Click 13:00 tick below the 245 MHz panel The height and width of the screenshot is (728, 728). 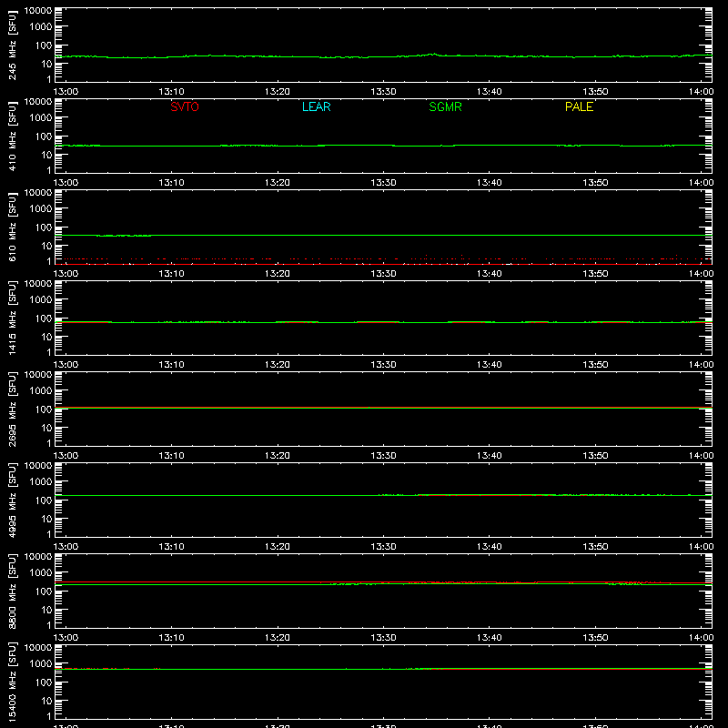66,92
